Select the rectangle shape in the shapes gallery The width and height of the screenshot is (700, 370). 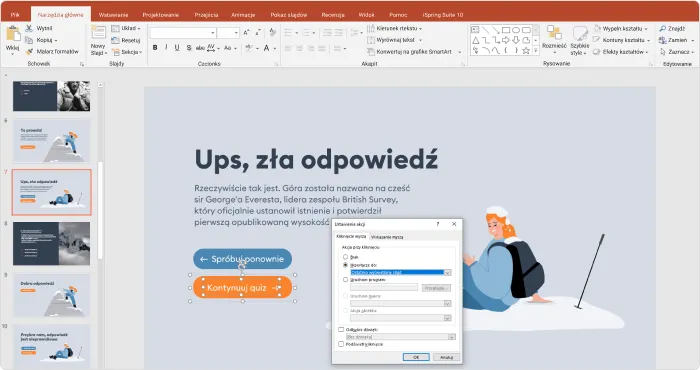pyautogui.click(x=506, y=30)
